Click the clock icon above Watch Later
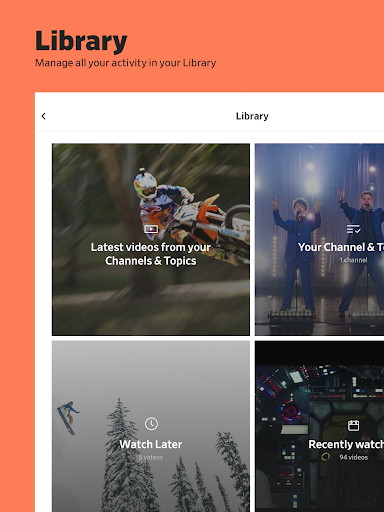The image size is (384, 512). point(151,424)
